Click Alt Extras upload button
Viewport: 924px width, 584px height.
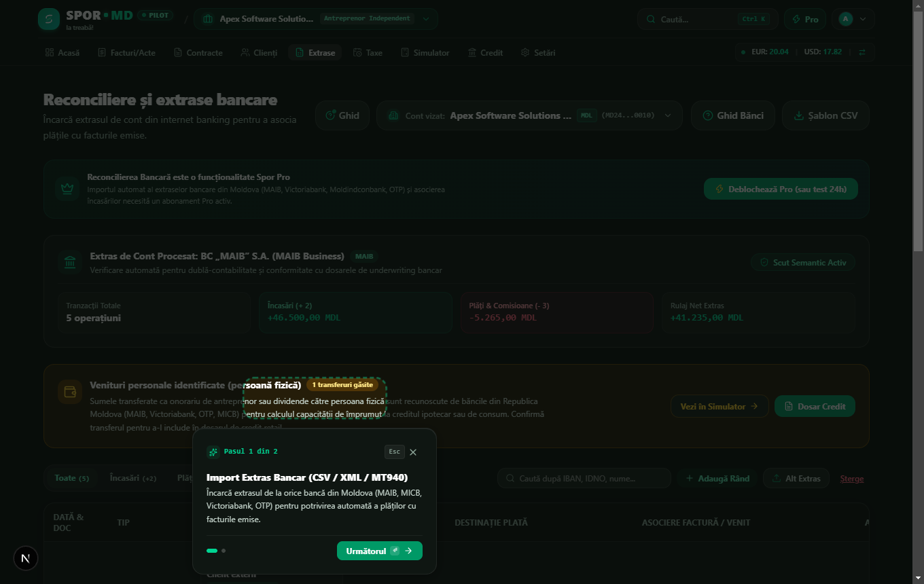tap(796, 478)
